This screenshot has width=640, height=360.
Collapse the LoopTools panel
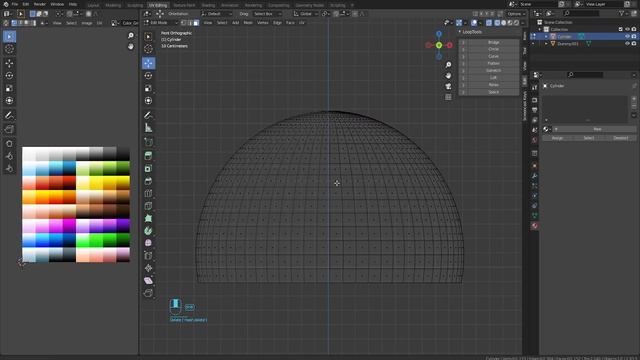pos(460,31)
